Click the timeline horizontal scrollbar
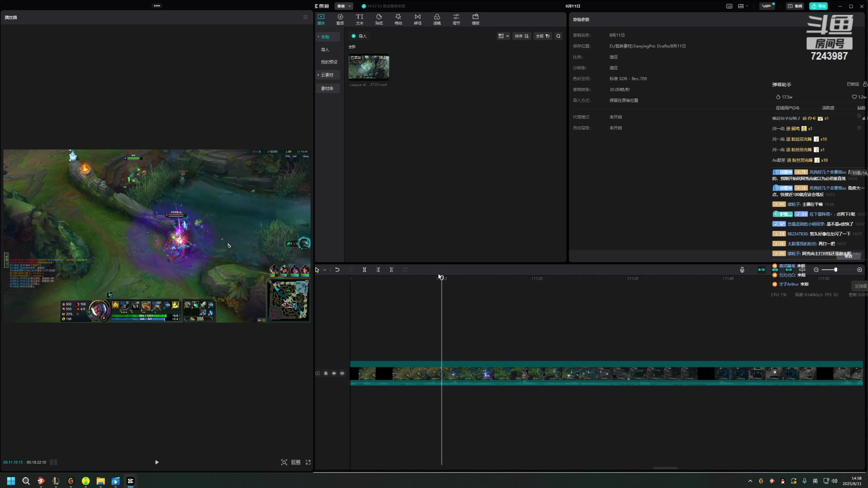Image resolution: width=868 pixels, height=488 pixels. click(x=665, y=468)
